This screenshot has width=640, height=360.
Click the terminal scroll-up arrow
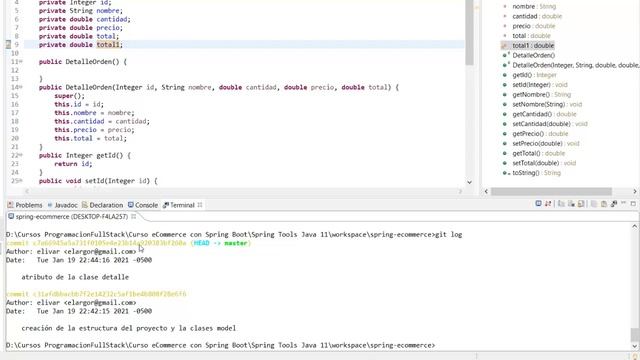635,226
